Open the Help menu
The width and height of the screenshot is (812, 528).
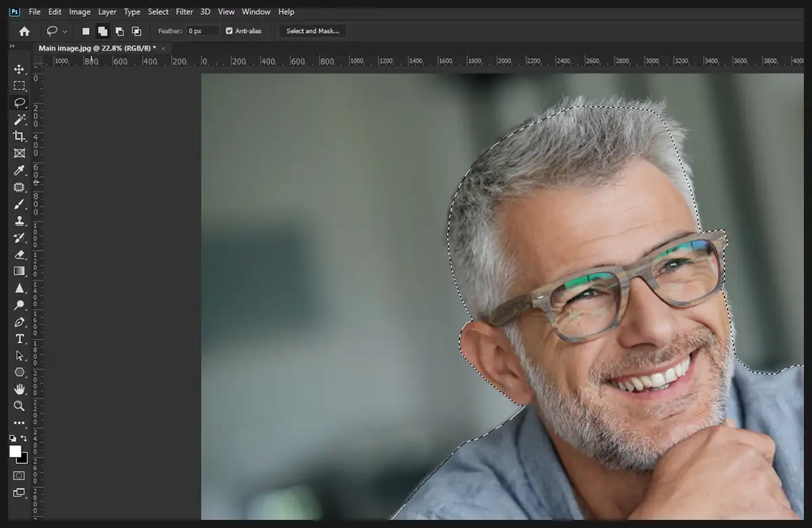[x=286, y=12]
